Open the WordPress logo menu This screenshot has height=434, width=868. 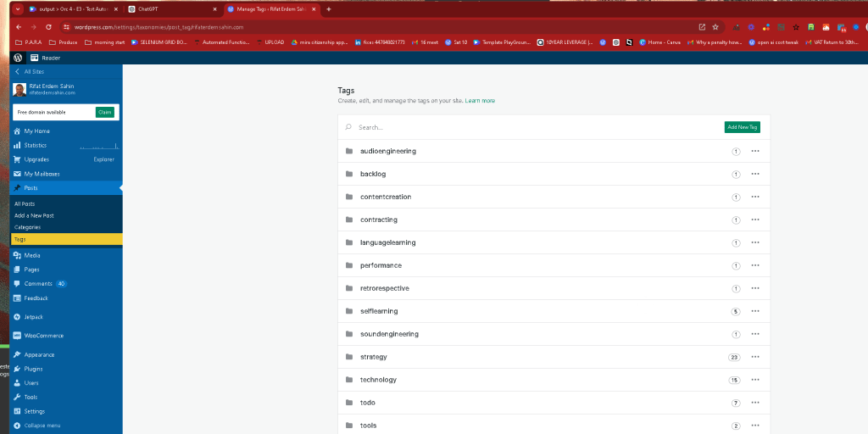18,58
